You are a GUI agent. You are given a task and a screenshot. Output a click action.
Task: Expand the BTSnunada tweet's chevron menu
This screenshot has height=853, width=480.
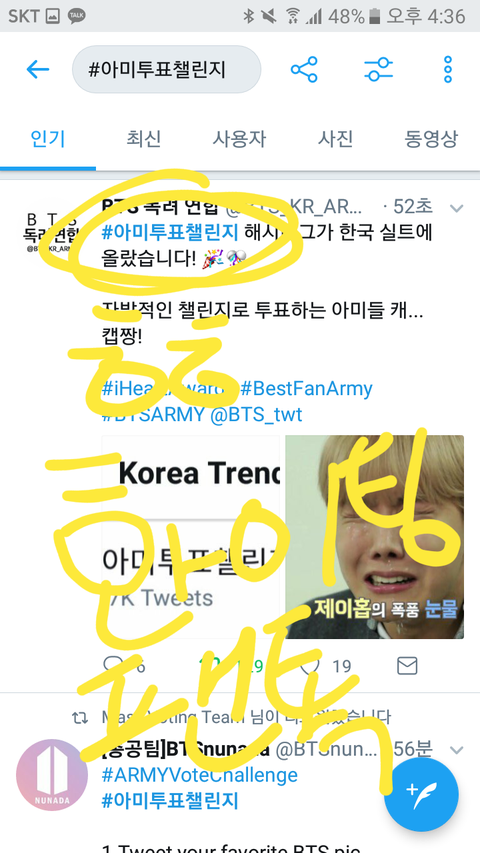tap(457, 750)
